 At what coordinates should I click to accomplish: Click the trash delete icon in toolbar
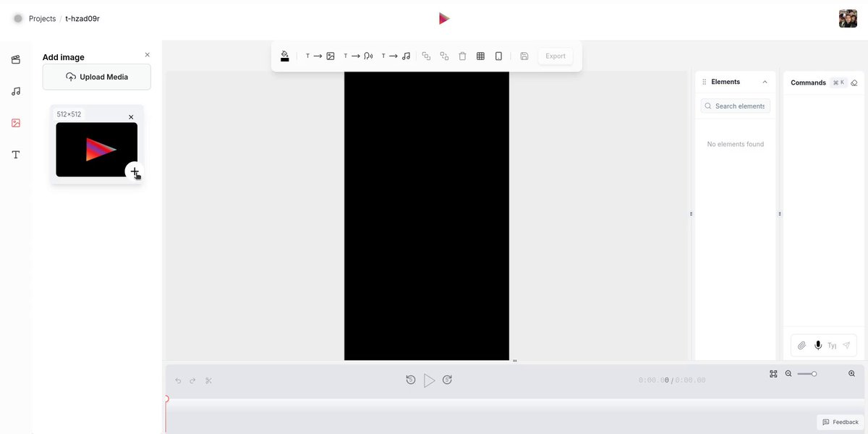pyautogui.click(x=462, y=56)
